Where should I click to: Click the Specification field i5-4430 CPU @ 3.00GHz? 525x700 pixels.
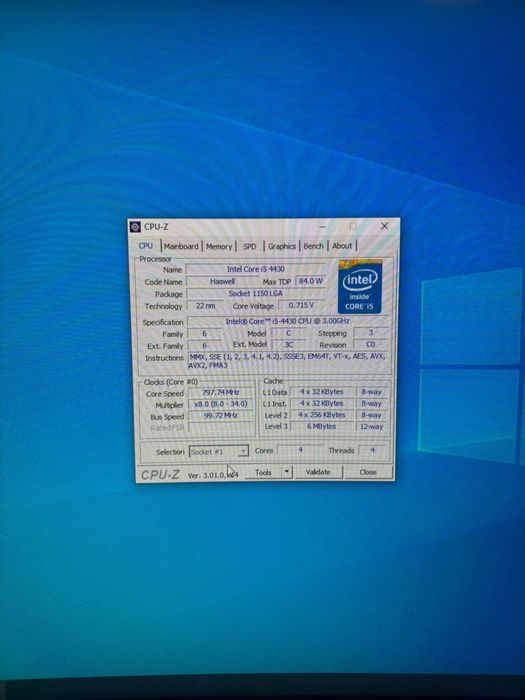tap(288, 321)
